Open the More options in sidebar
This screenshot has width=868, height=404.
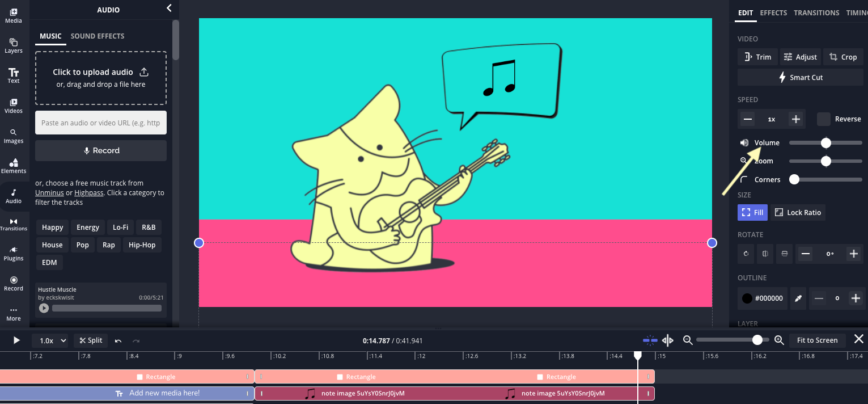click(14, 313)
